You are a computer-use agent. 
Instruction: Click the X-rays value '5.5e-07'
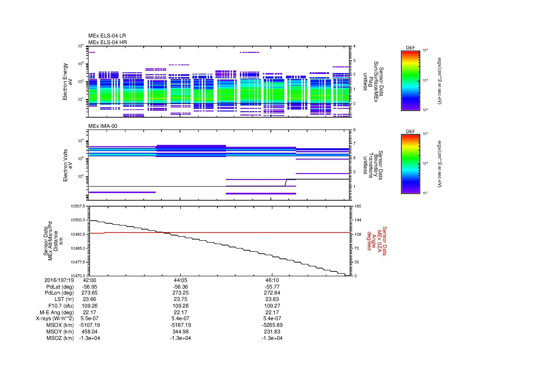tap(89, 318)
